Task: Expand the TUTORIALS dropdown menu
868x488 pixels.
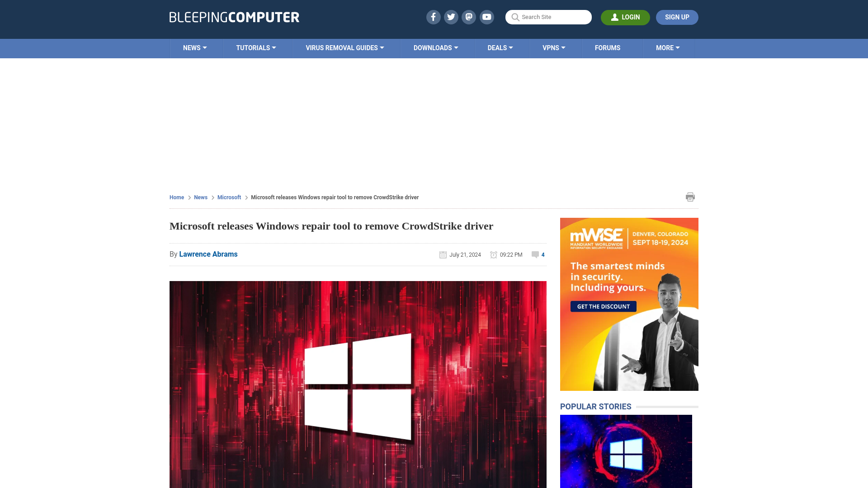Action: pos(256,47)
